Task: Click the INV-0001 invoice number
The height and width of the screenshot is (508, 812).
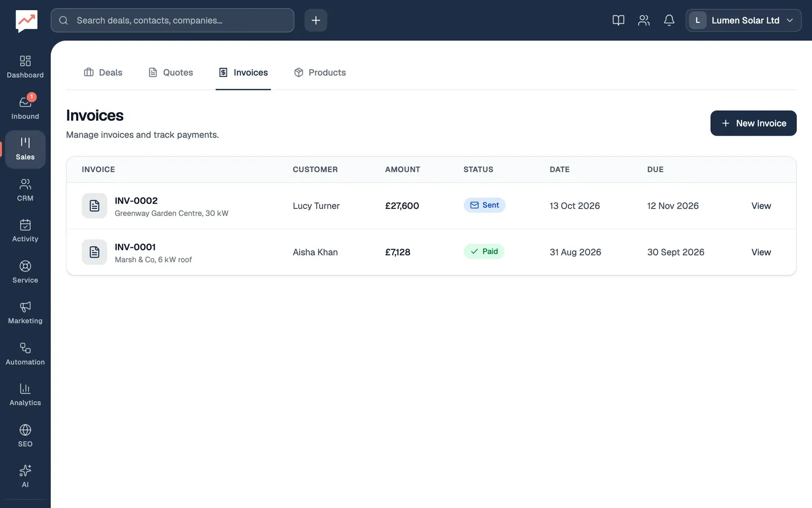Action: coord(135,247)
